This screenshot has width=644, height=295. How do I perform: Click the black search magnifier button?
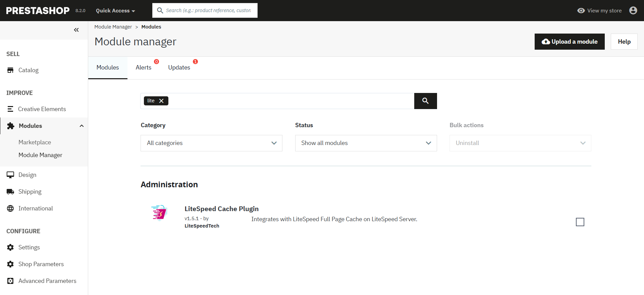425,101
